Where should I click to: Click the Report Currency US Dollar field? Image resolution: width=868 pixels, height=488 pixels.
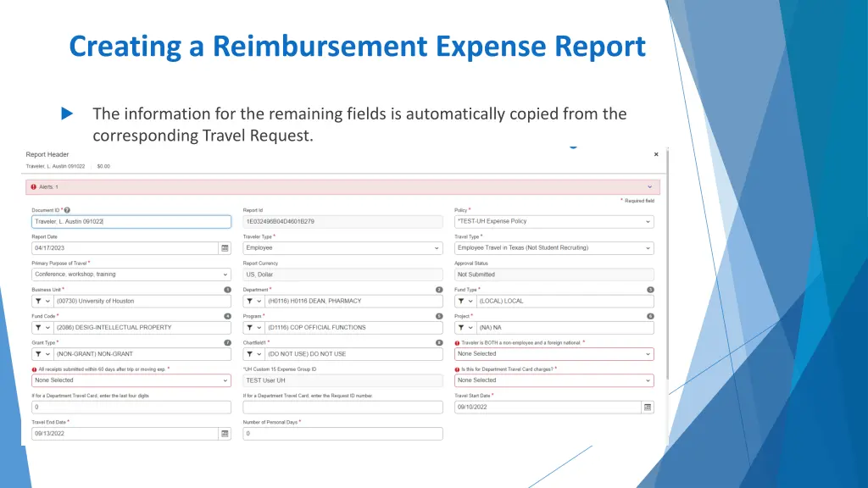coord(342,274)
